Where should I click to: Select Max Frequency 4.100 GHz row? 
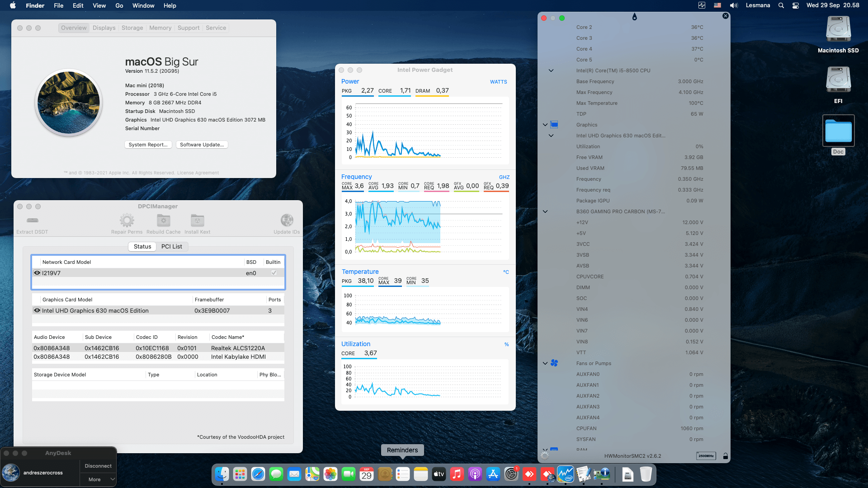pyautogui.click(x=639, y=92)
